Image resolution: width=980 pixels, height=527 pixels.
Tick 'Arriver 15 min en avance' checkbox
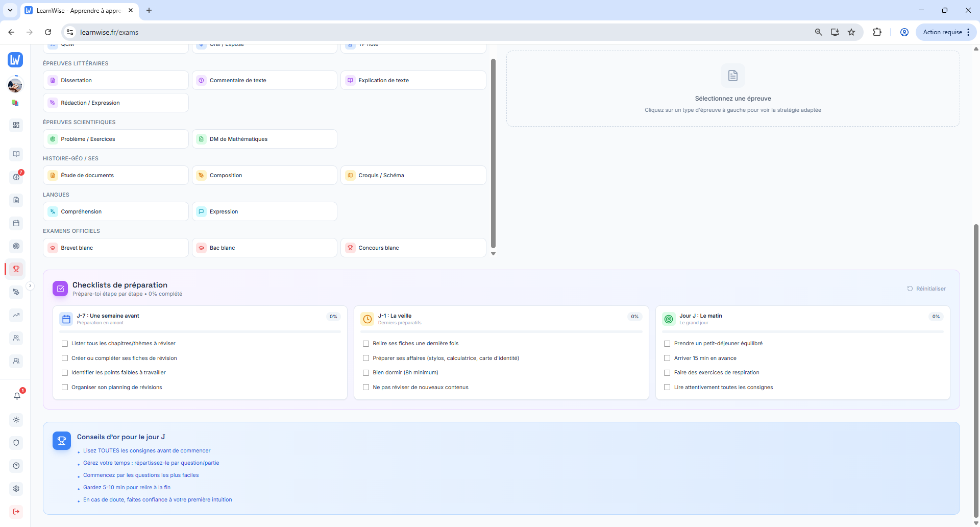coord(668,358)
